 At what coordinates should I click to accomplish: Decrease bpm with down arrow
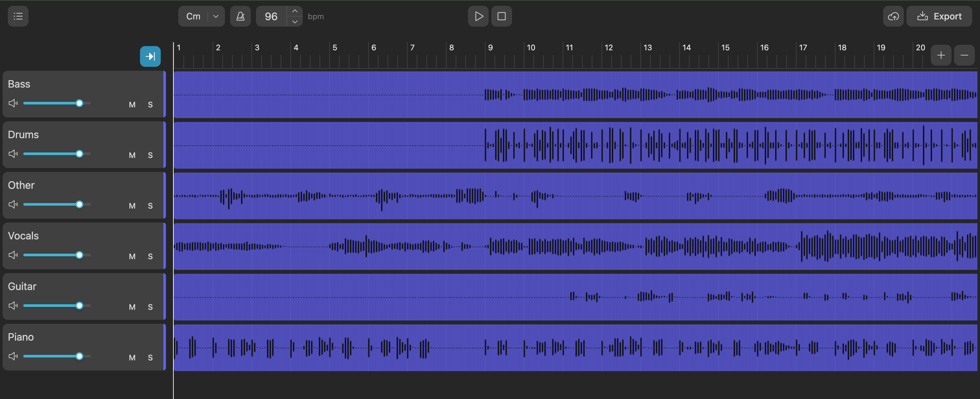click(295, 22)
